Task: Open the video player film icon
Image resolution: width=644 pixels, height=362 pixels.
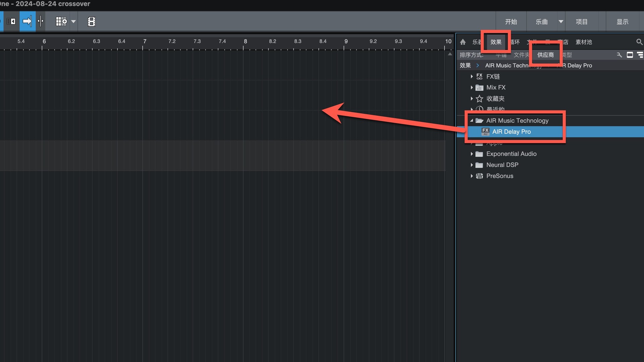Action: click(x=91, y=21)
